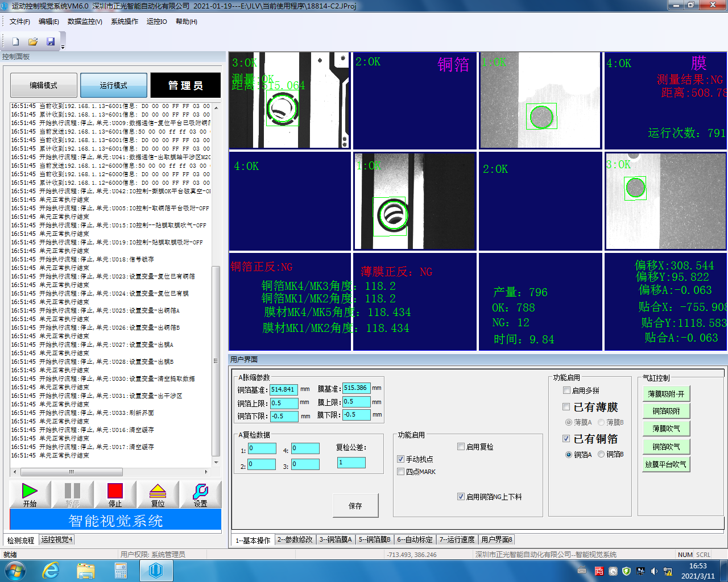Click the log horizontal scrollbar thumb
The image size is (728, 582).
[72, 472]
